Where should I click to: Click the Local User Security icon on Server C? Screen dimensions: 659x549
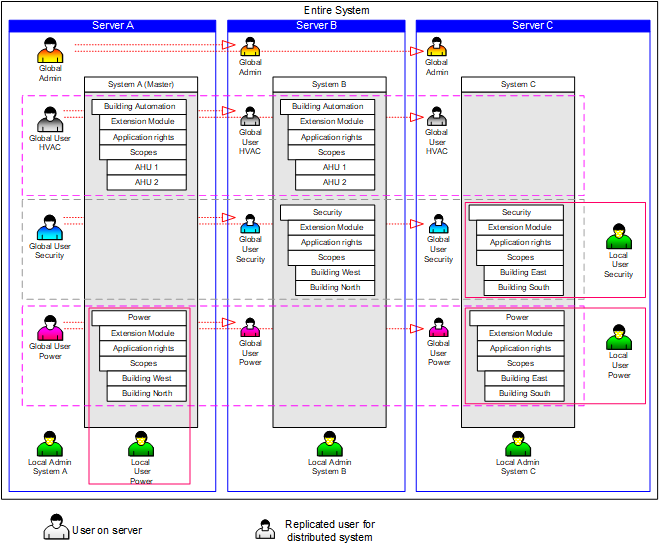(x=619, y=238)
